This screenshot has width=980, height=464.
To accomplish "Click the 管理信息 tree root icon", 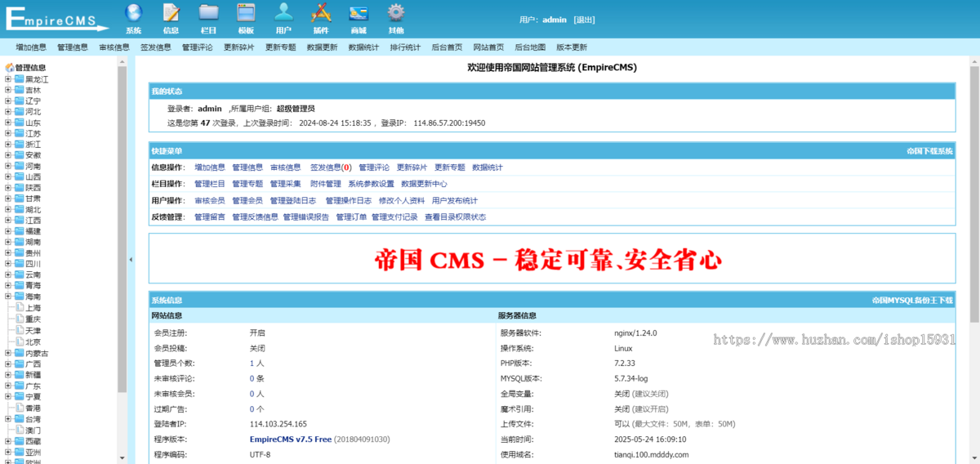I will (10, 68).
